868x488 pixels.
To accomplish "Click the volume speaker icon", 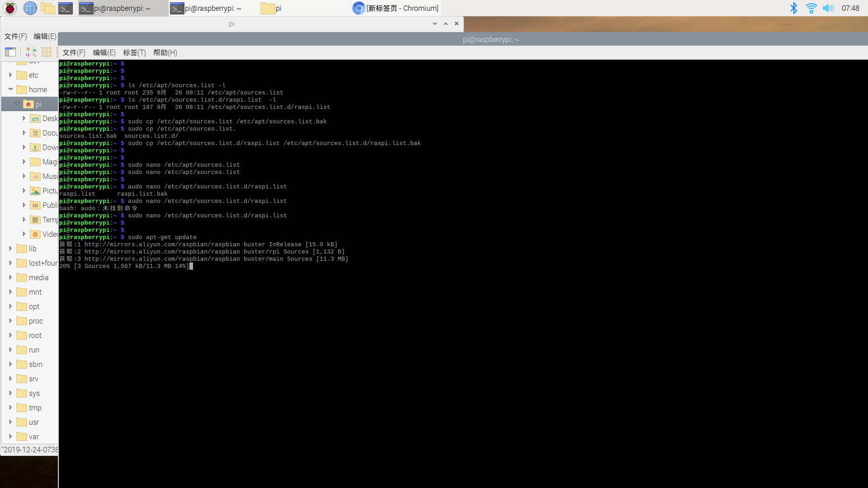I will (828, 8).
